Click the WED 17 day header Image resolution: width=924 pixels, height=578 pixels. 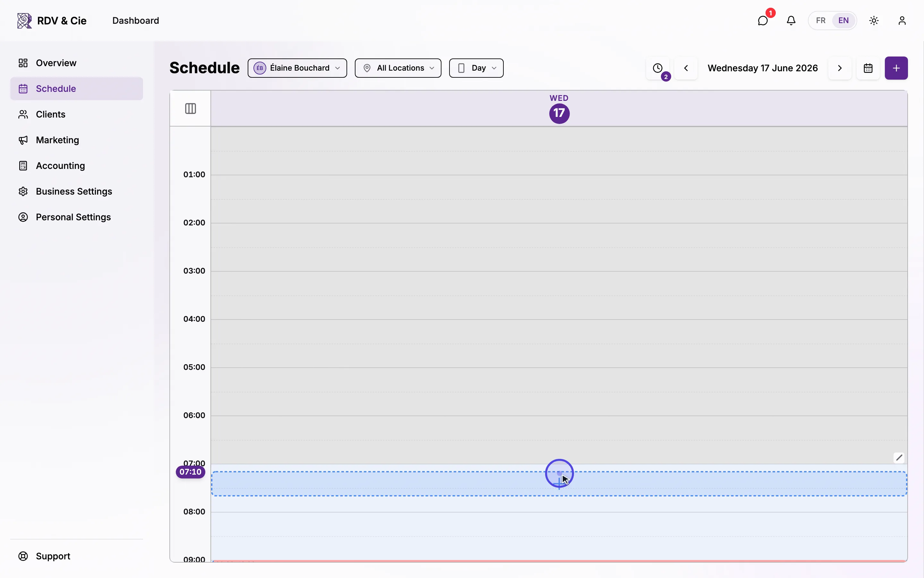[559, 109]
